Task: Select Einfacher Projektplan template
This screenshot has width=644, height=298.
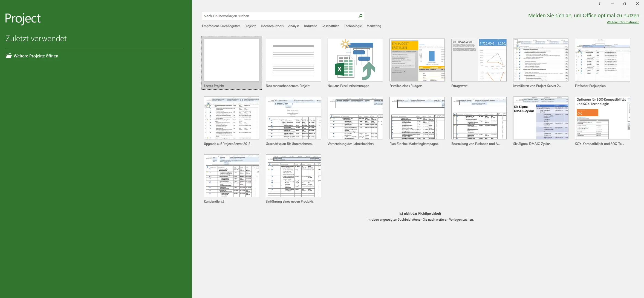Action: click(602, 60)
